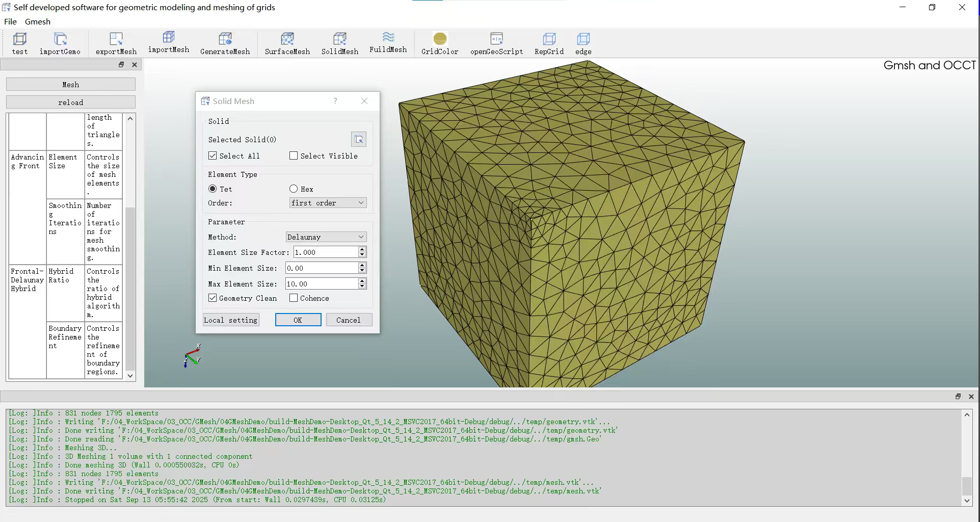Uncheck the Select All checkbox
This screenshot has height=522, width=980.
click(x=213, y=156)
